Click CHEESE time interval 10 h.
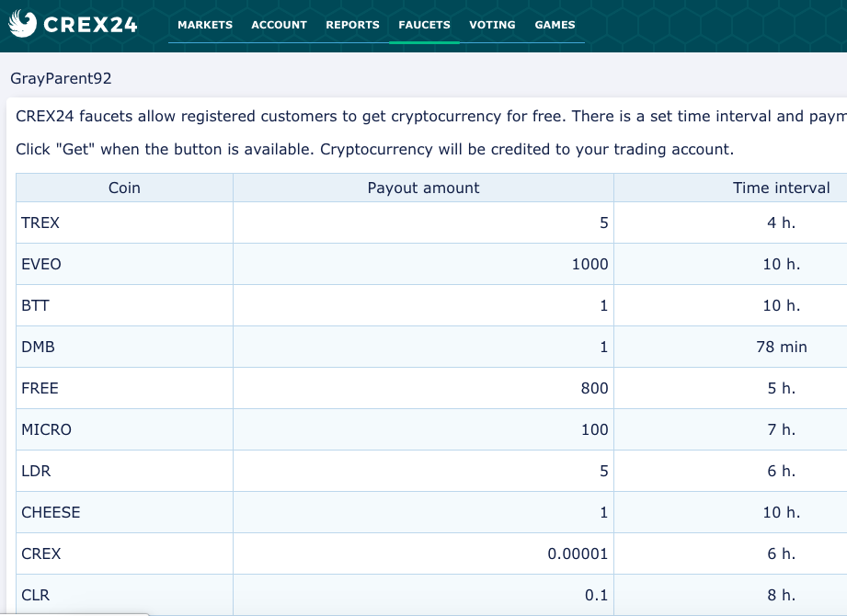The width and height of the screenshot is (847, 616). 781,512
